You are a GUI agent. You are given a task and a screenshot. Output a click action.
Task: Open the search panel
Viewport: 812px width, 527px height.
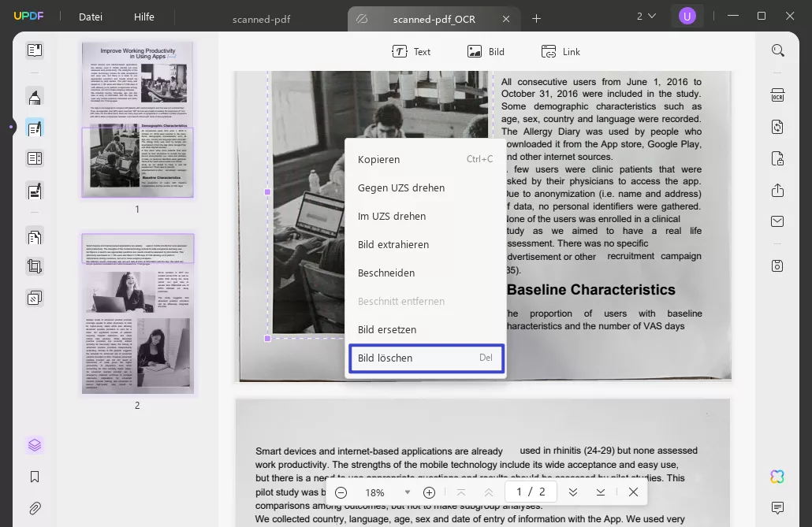pyautogui.click(x=778, y=50)
